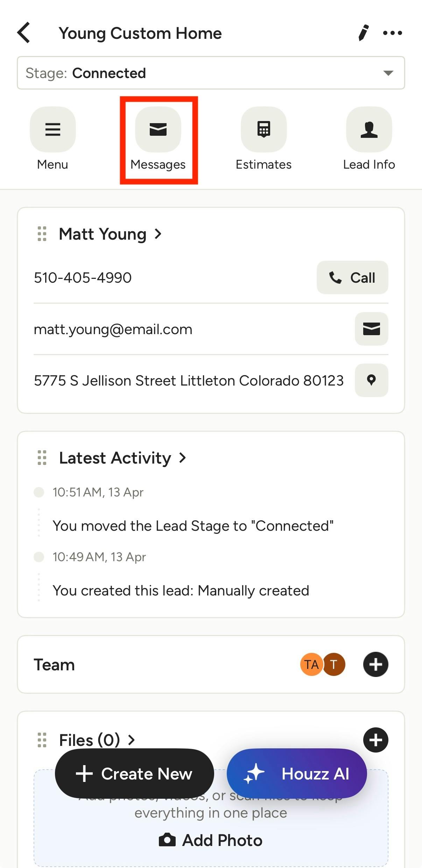This screenshot has width=422, height=868.
Task: Go back using the back arrow
Action: click(24, 33)
